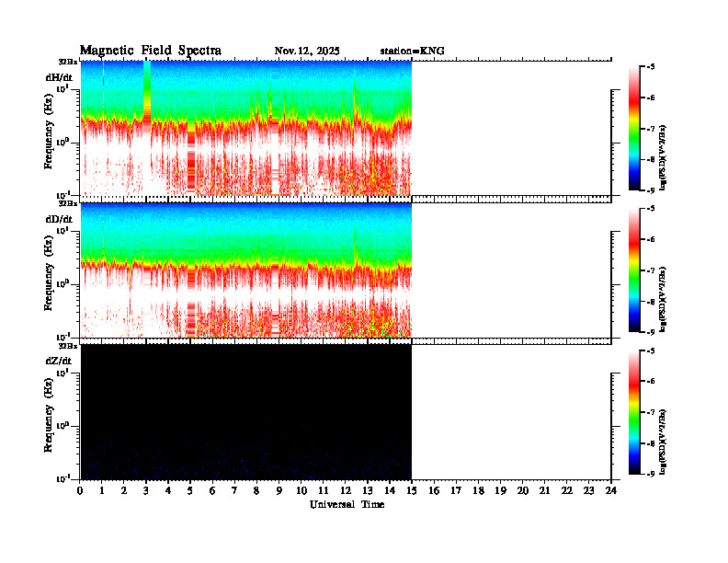The image size is (728, 563).
Task: Select the "dH/dt" panel label
Action: [59, 77]
